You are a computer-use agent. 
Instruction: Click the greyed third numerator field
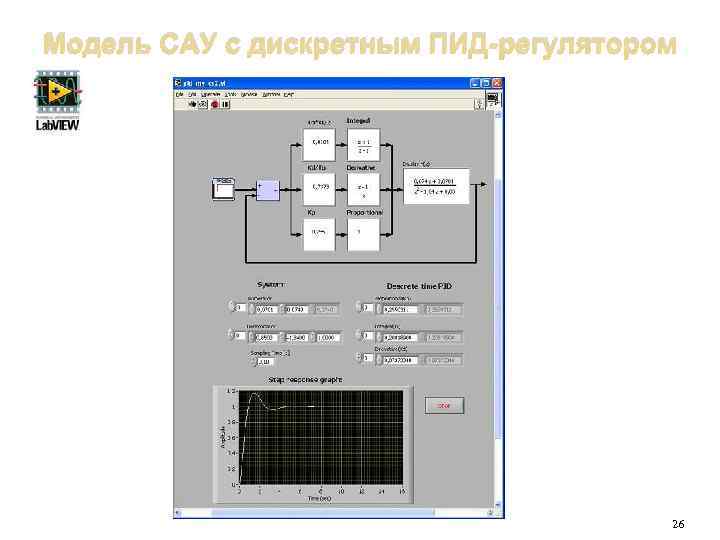point(327,309)
